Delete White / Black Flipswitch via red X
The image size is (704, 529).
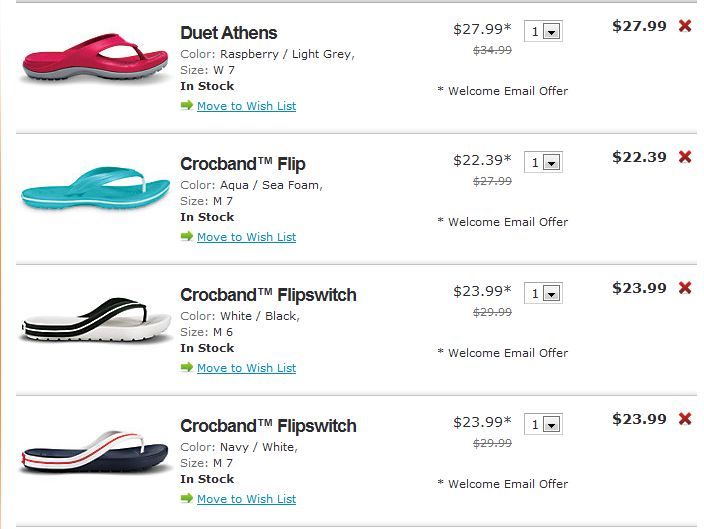pyautogui.click(x=685, y=288)
